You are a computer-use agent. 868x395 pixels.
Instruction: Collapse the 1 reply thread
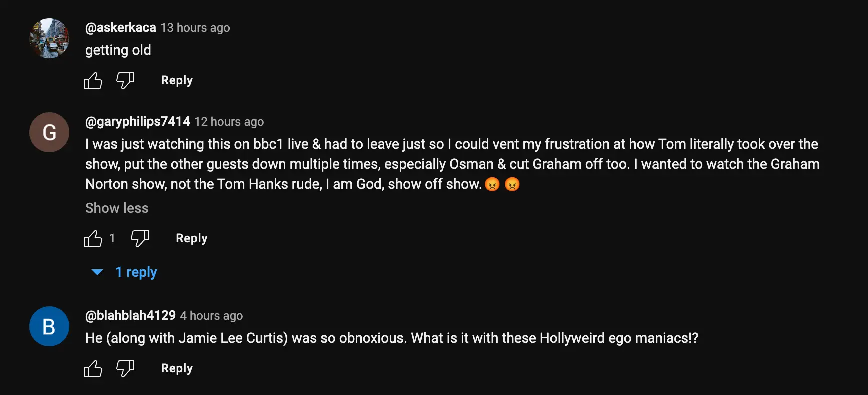point(136,272)
